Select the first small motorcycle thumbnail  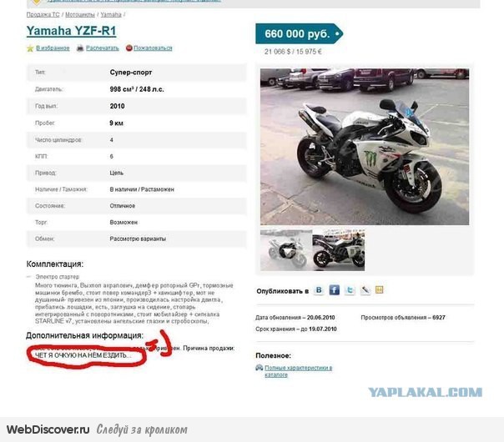pos(286,250)
